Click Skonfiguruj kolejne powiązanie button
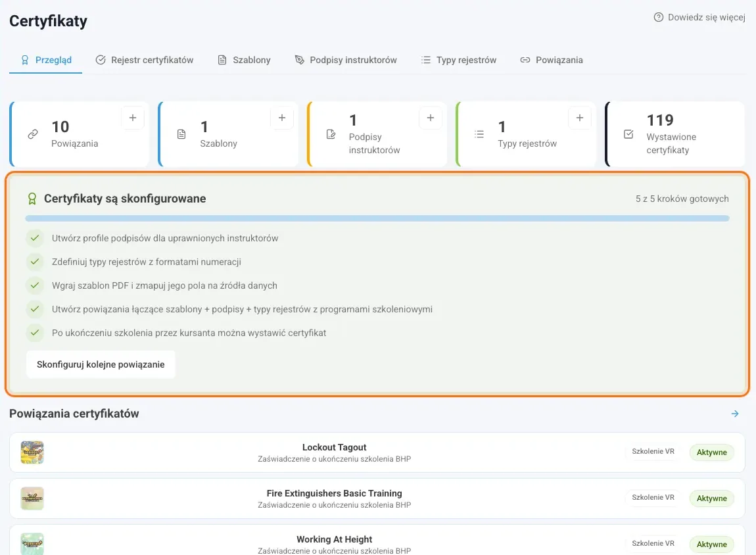 (101, 364)
